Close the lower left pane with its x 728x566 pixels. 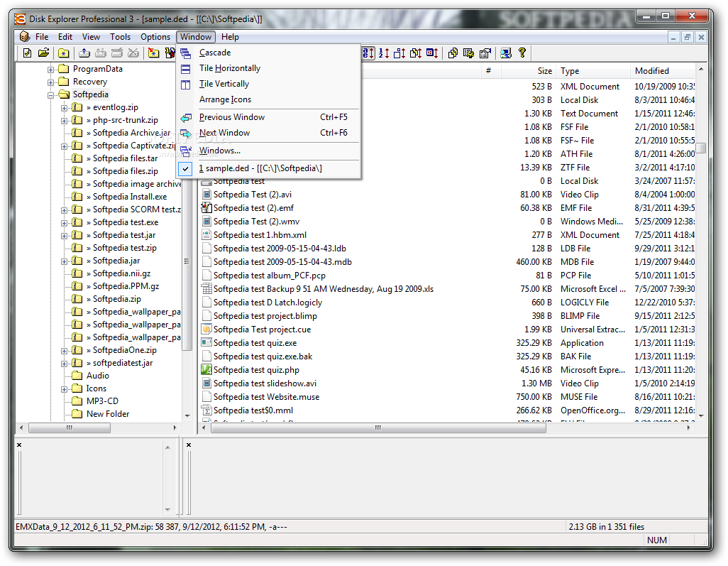[x=19, y=445]
